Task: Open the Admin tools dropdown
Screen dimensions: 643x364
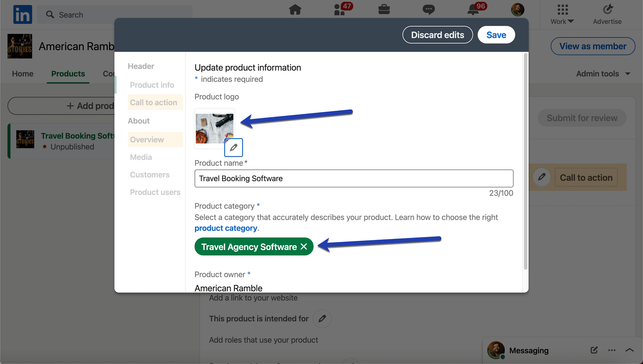Action: (603, 73)
